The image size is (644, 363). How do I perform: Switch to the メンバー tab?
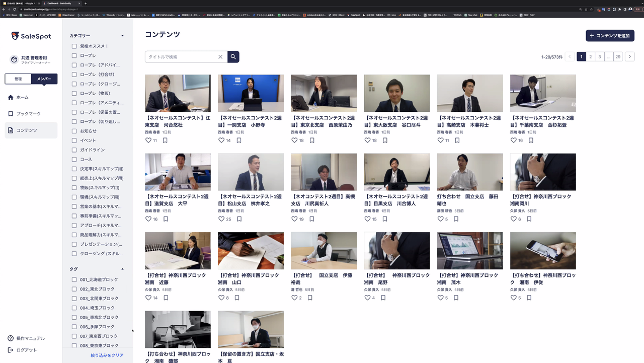pyautogui.click(x=44, y=79)
